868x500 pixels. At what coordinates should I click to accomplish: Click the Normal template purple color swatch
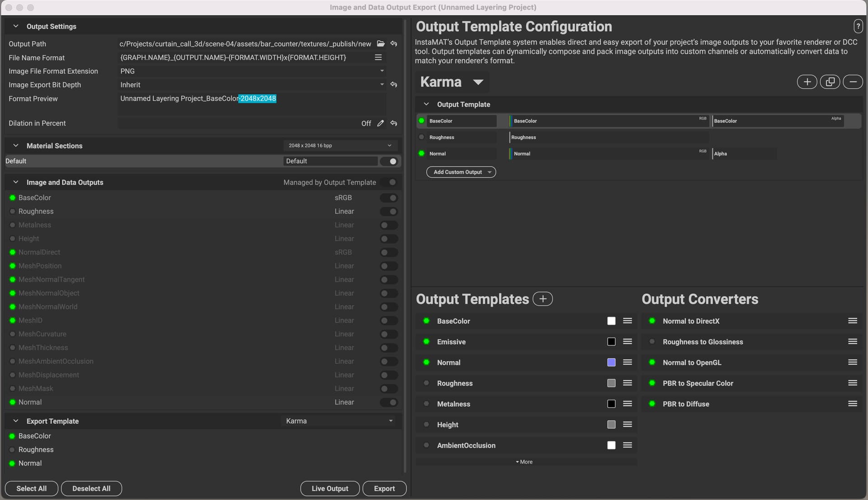(x=611, y=363)
